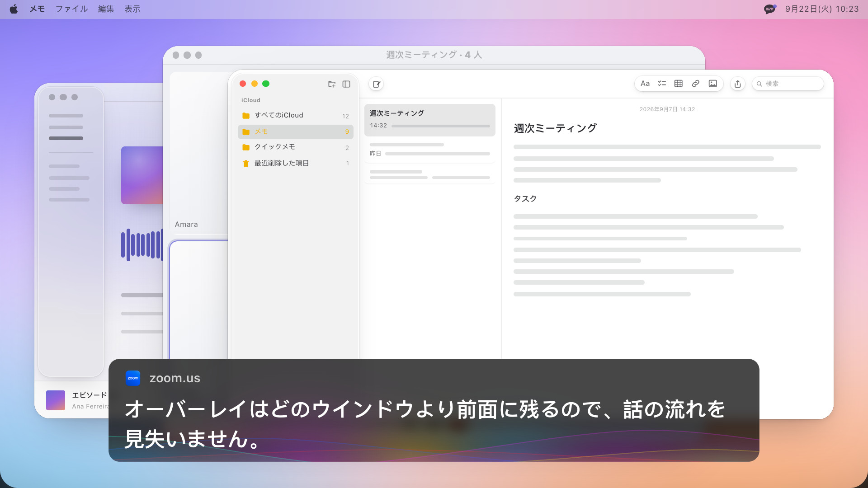Click the 週次ミーティング note title heading
This screenshot has width=868, height=488.
tap(555, 128)
